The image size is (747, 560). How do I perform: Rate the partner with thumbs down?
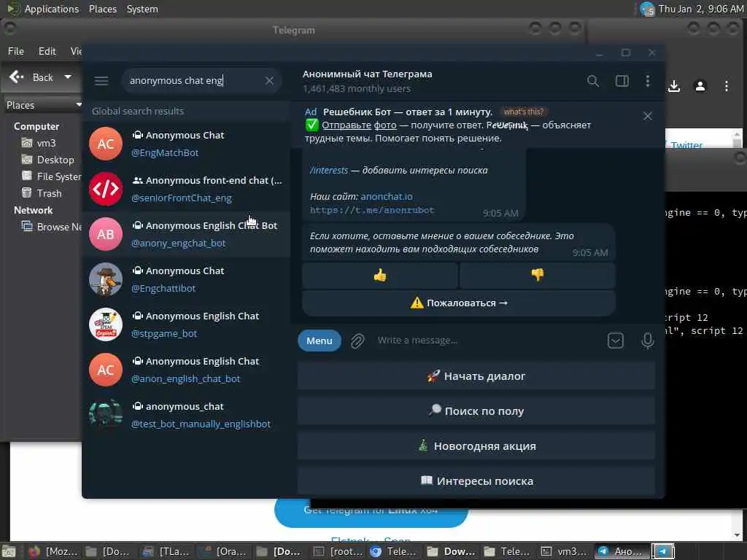tap(538, 275)
